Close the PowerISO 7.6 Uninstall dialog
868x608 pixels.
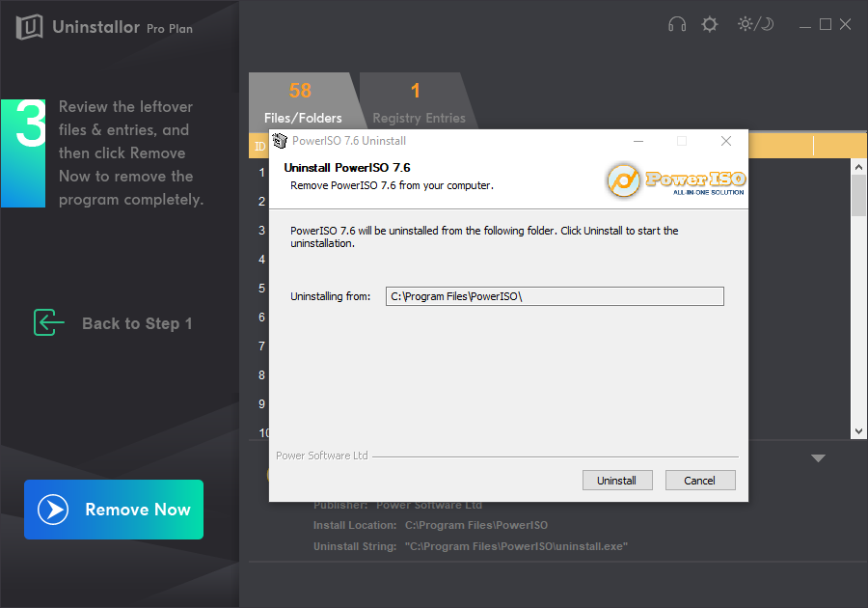pos(726,141)
